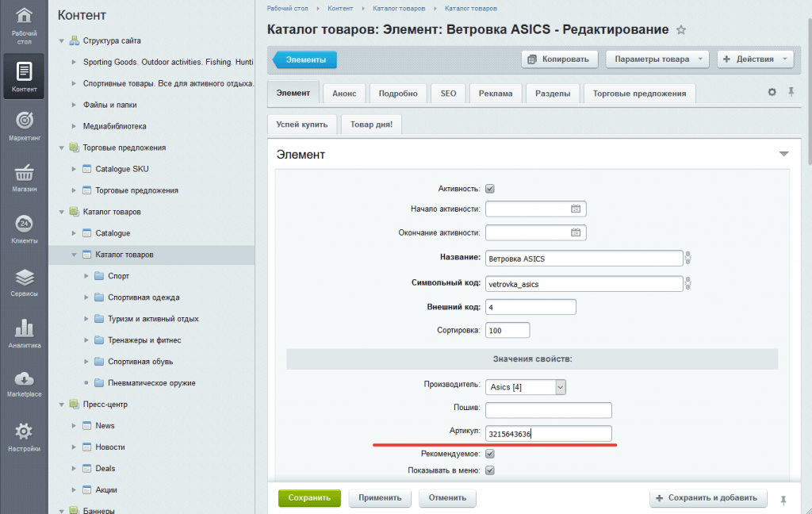Expand the Медиабиблиотека node
Image resolution: width=812 pixels, height=514 pixels.
pos(74,126)
